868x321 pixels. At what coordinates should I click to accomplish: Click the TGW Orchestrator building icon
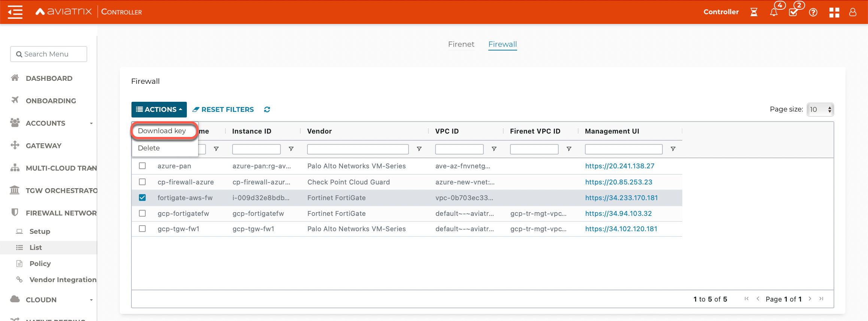(15, 190)
